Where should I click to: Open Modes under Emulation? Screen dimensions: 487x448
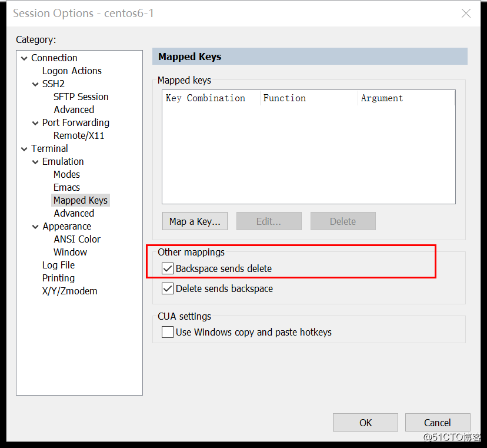66,174
